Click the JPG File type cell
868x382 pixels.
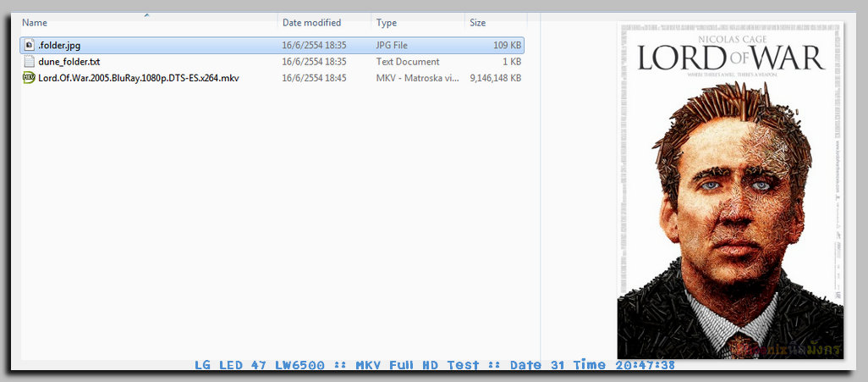392,46
